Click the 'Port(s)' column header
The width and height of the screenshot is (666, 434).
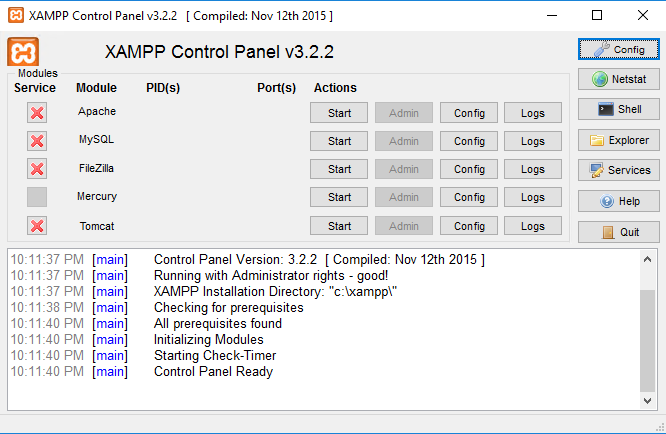tap(277, 88)
